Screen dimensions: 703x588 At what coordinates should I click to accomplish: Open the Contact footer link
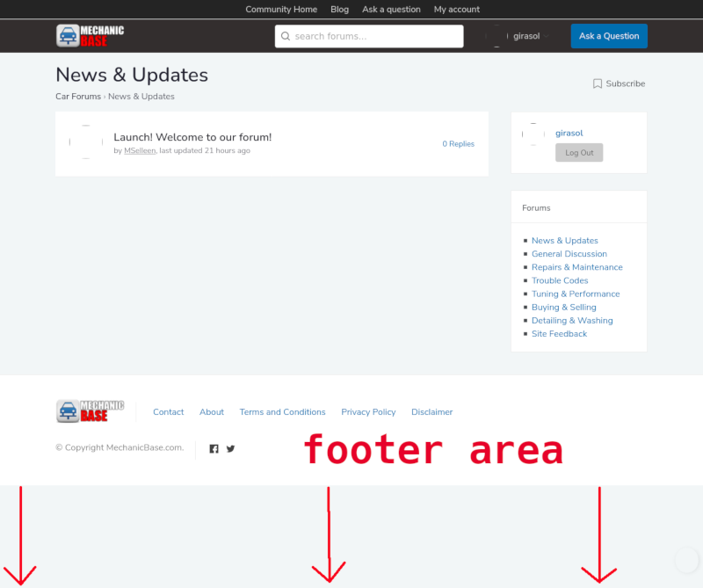169,412
